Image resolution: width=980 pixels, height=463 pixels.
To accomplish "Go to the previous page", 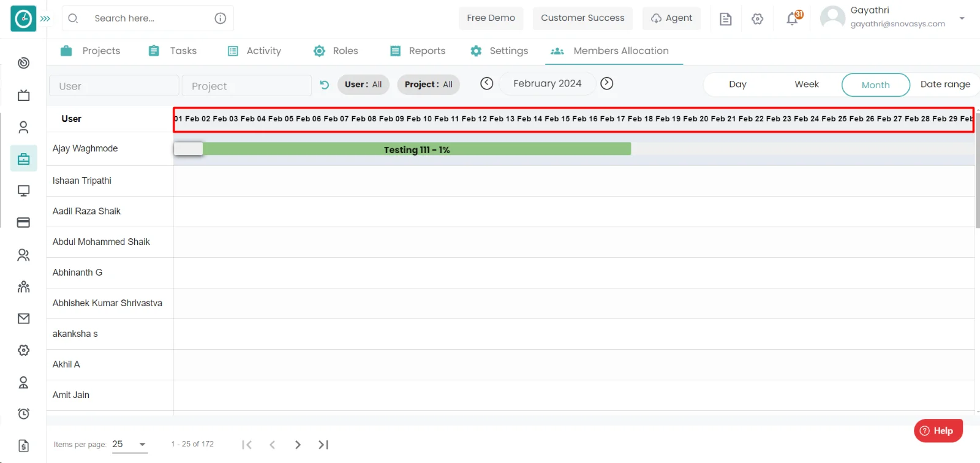I will 273,445.
